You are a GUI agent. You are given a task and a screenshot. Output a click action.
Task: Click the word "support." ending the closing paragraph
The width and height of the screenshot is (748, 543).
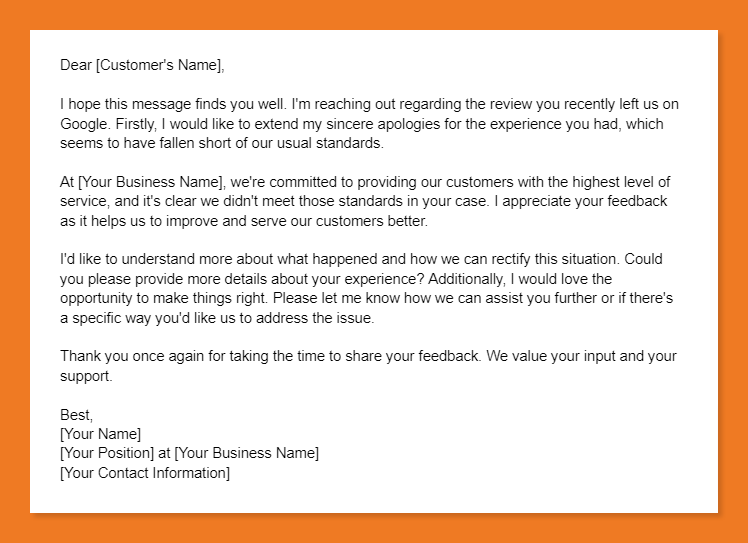click(x=86, y=377)
